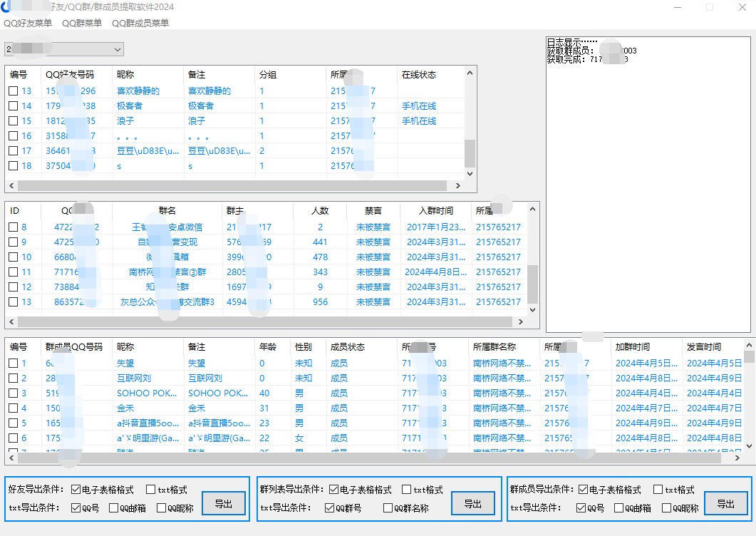Sort member table by 成员状态 header
Viewport: 756px width, 536px height.
362,346
